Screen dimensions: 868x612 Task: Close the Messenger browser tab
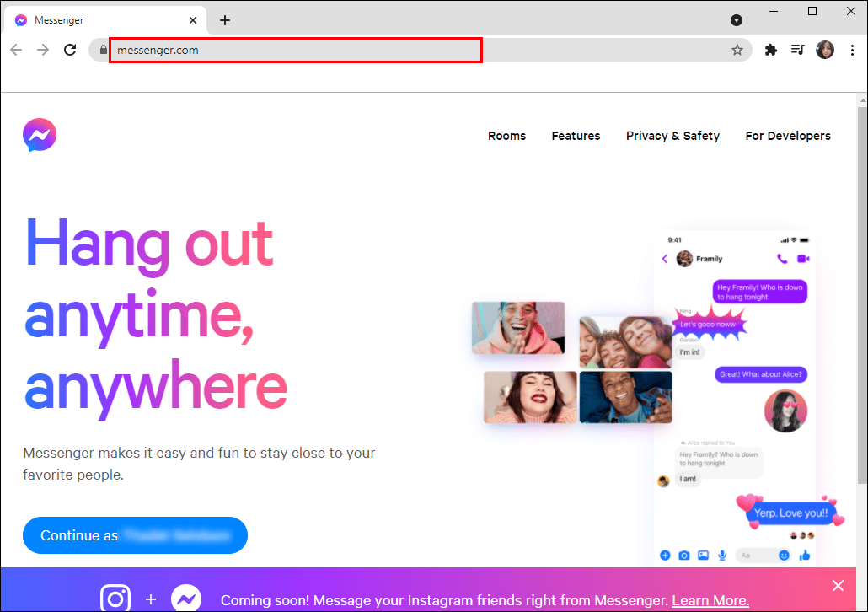pos(193,20)
